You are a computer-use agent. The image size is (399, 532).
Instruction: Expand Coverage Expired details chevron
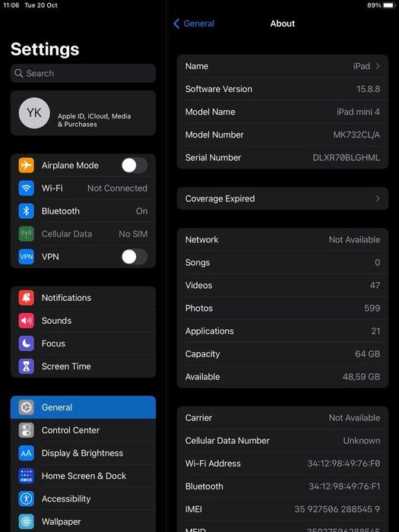pos(378,198)
